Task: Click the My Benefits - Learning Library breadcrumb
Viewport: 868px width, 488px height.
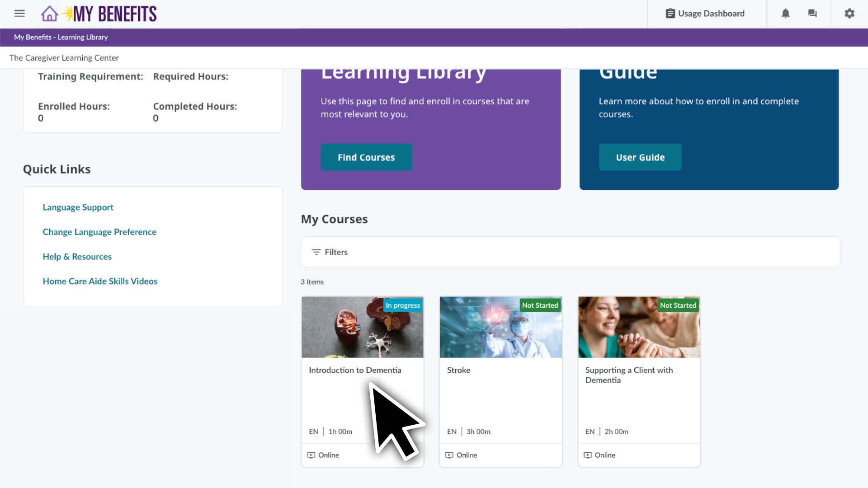Action: coord(61,37)
